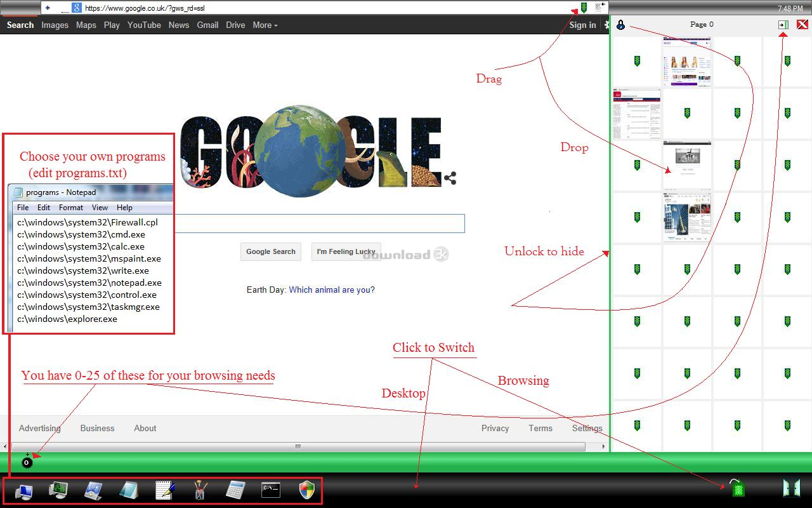The width and height of the screenshot is (812, 508).
Task: Open the Calculator launcher icon
Action: tap(235, 490)
